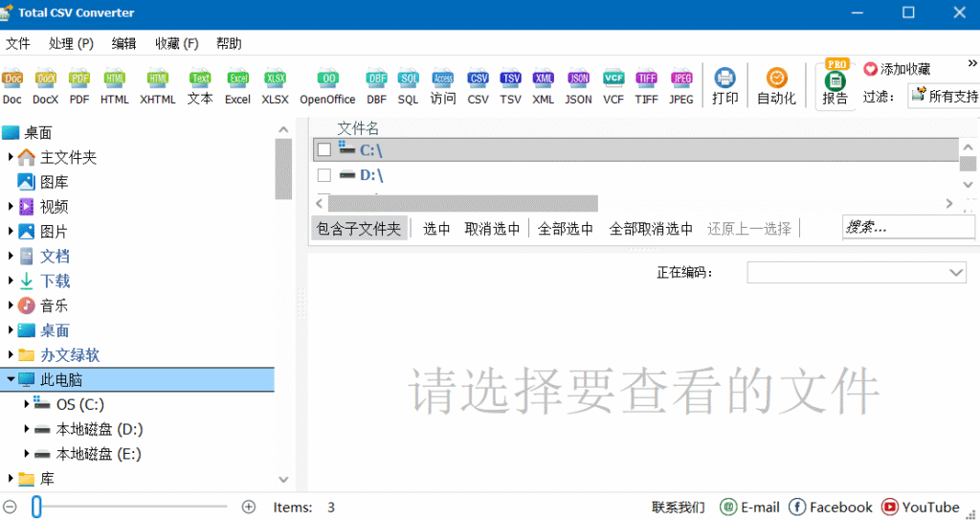Screen dimensions: 980x520
Task: Select Doc output format icon
Action: (12, 86)
